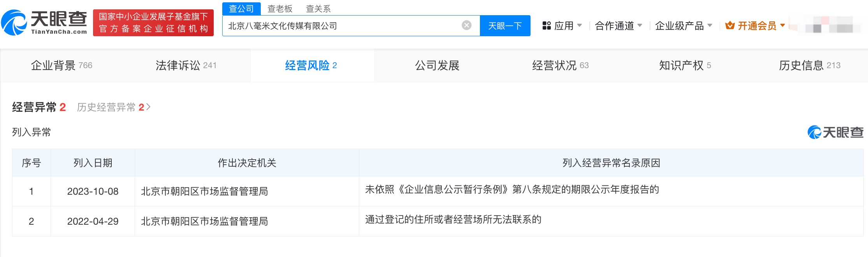Click 北京市朝阳区市场监督管理局 in row 1
868x257 pixels.
pos(204,191)
